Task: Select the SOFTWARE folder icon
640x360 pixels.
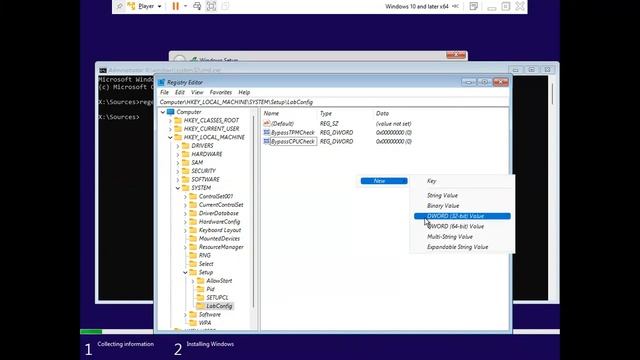Action: 185,180
